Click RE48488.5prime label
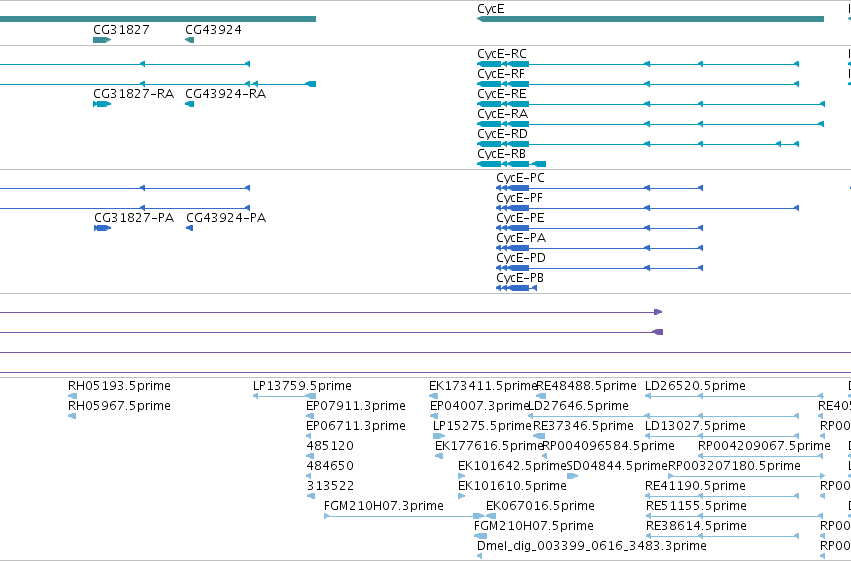 (x=586, y=386)
